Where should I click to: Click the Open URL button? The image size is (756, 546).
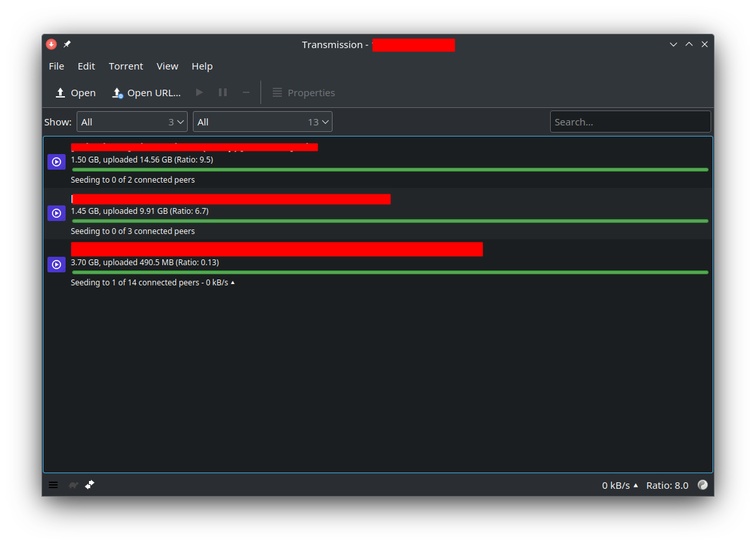pyautogui.click(x=146, y=92)
